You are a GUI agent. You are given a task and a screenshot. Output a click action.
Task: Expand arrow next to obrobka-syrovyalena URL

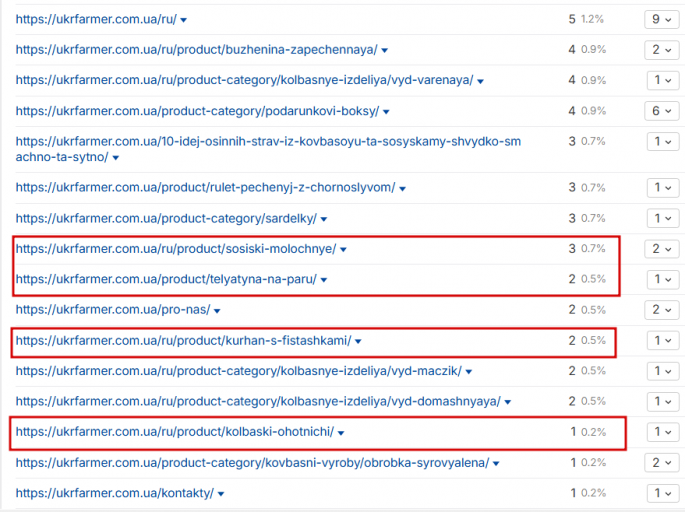[496, 464]
